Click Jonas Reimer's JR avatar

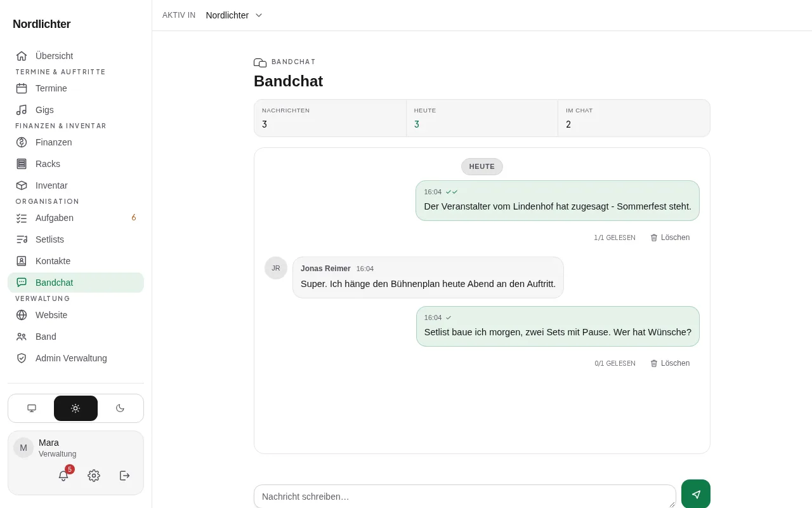(x=276, y=268)
